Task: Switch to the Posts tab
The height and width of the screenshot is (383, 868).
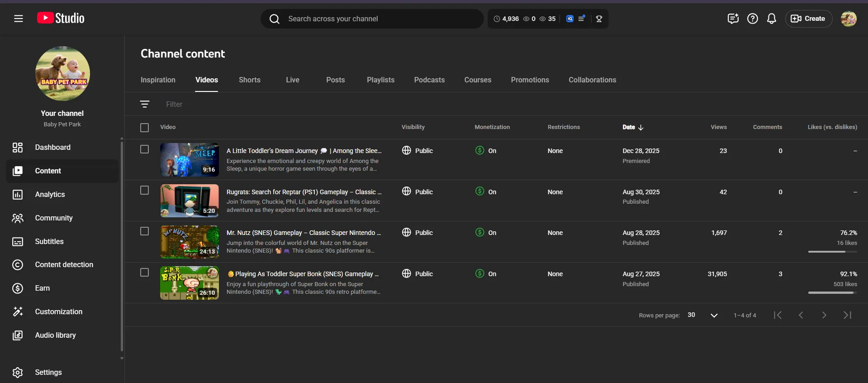Action: pos(336,80)
